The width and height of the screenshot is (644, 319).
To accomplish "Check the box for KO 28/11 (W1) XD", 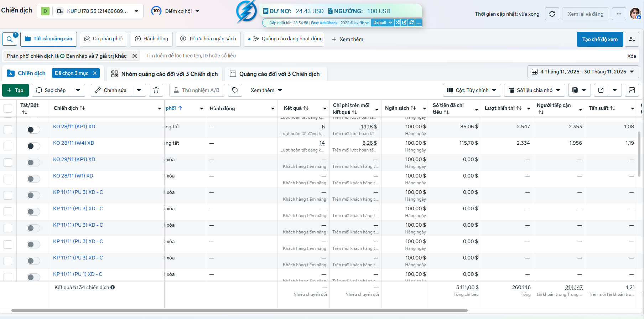I will pos(8,179).
